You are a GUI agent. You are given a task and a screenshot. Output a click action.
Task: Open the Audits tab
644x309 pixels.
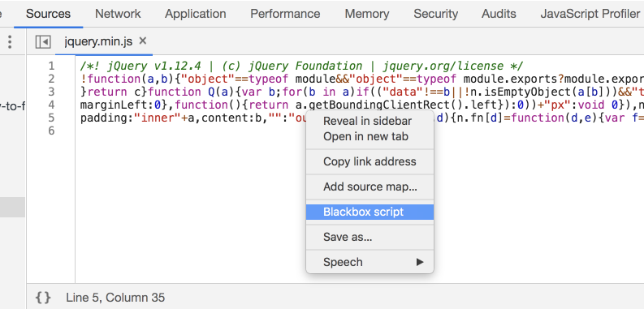[499, 14]
